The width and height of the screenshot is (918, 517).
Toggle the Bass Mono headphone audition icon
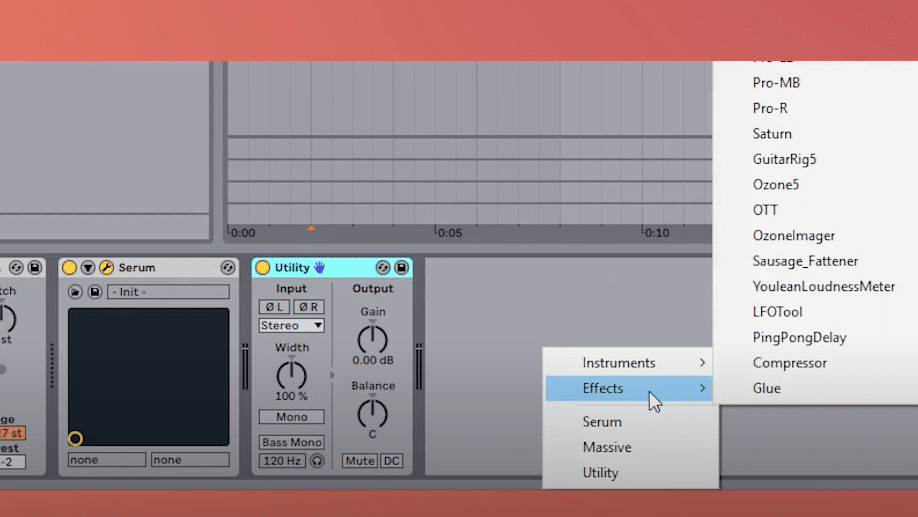coord(317,461)
